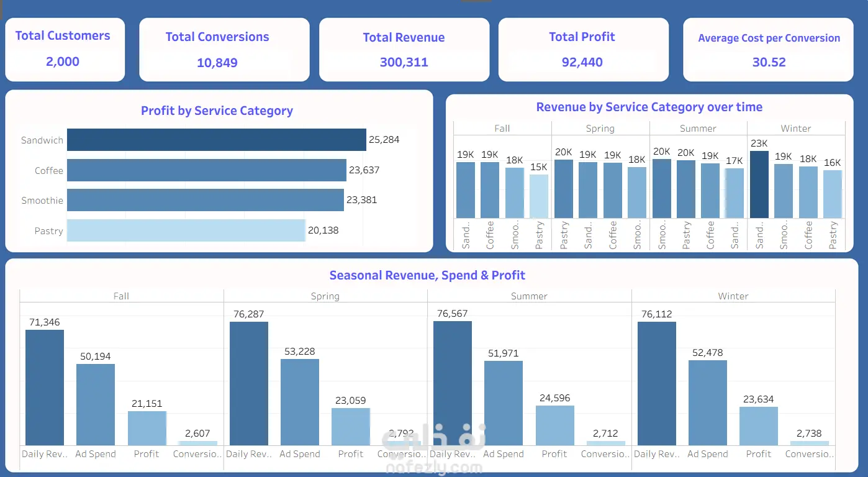Click the Winter Profit axis label
Image resolution: width=868 pixels, height=477 pixels.
click(x=759, y=454)
